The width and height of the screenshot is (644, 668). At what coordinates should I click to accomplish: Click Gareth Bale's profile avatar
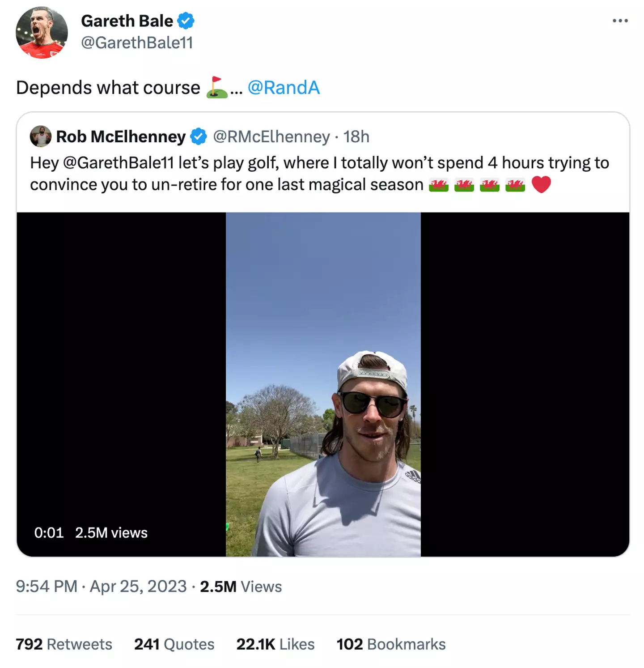(x=42, y=33)
